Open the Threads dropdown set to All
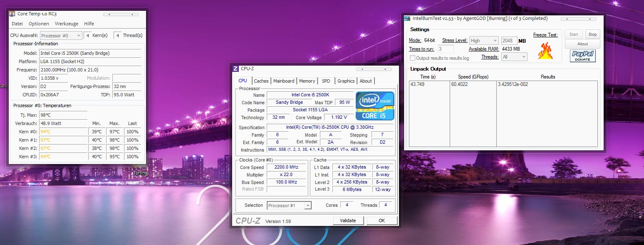Screen dimensions: 644x245 pos(515,57)
